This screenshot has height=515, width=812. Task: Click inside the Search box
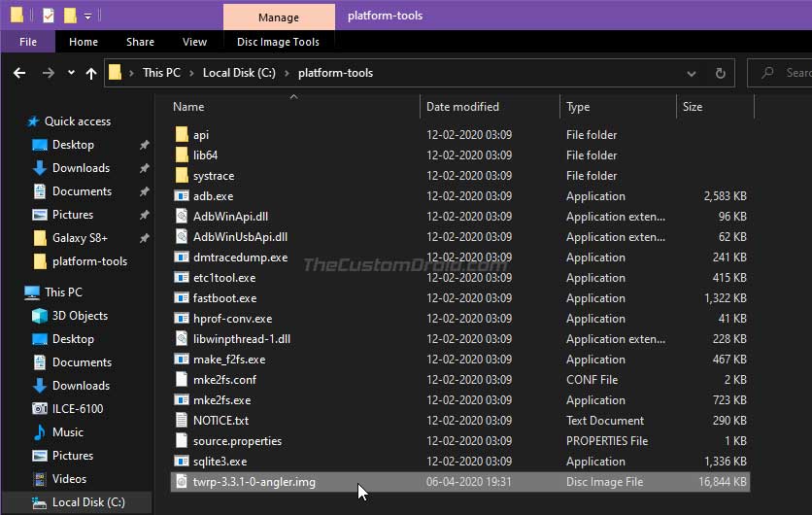(x=780, y=73)
